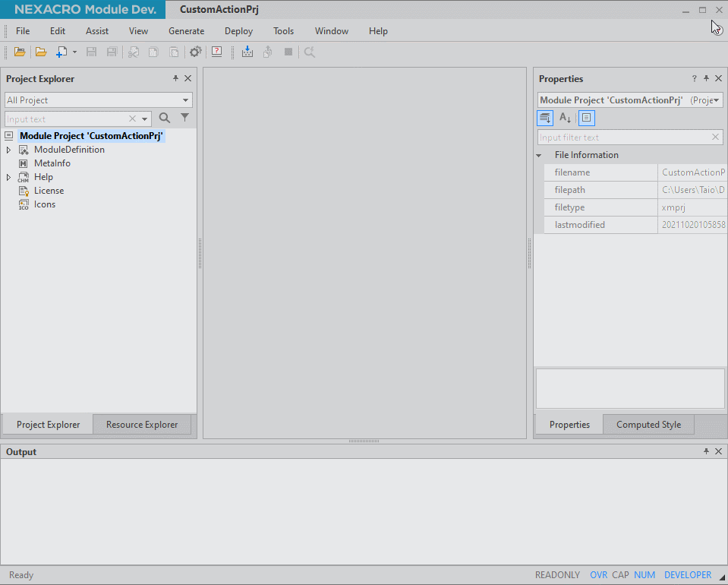Click the search magnifier in Project Explorer
Screen dimensions: 728x585
click(x=165, y=118)
